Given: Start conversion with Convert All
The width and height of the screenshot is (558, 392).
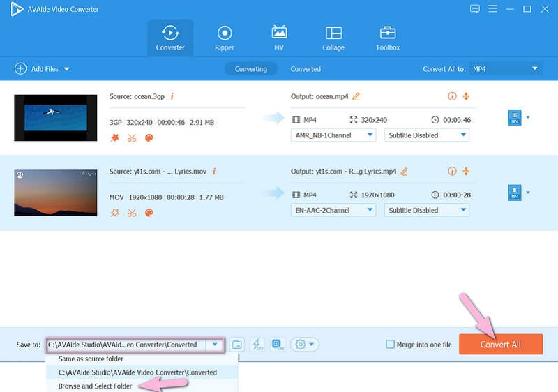Looking at the screenshot, I should (x=501, y=344).
